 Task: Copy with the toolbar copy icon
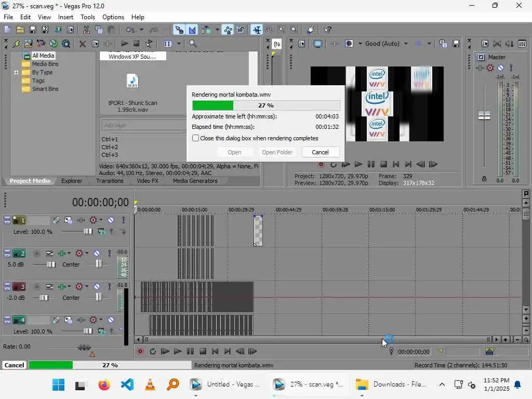pos(99,30)
